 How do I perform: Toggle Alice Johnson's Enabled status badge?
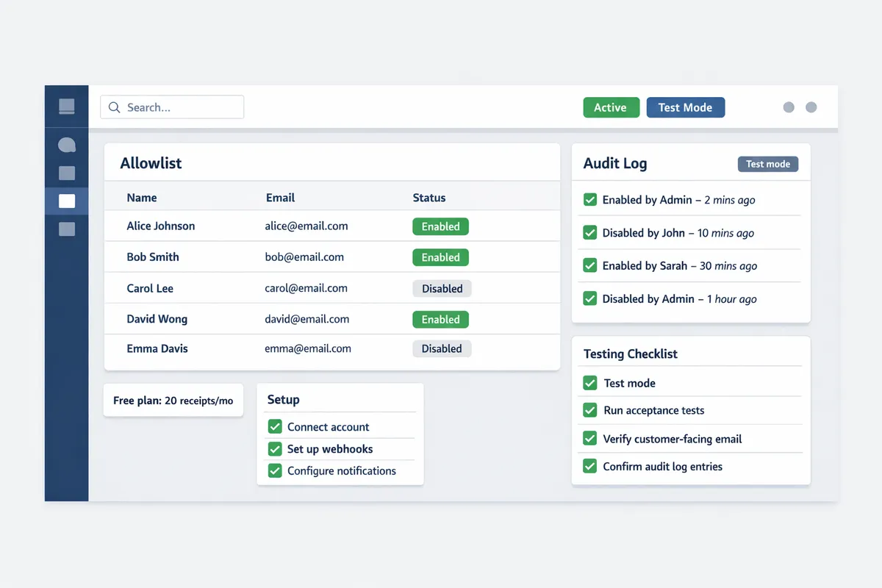click(440, 226)
